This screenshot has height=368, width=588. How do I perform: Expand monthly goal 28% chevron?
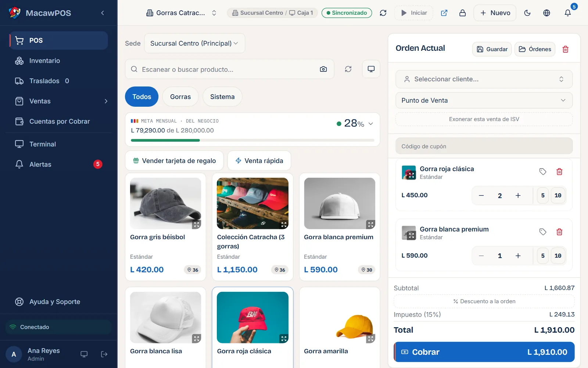(x=371, y=124)
